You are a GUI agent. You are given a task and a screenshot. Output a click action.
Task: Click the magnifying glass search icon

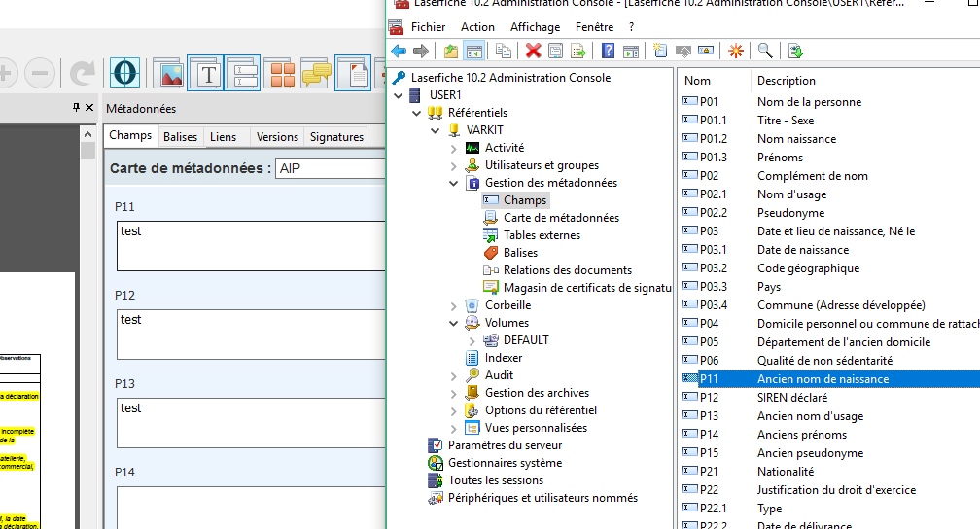(766, 52)
